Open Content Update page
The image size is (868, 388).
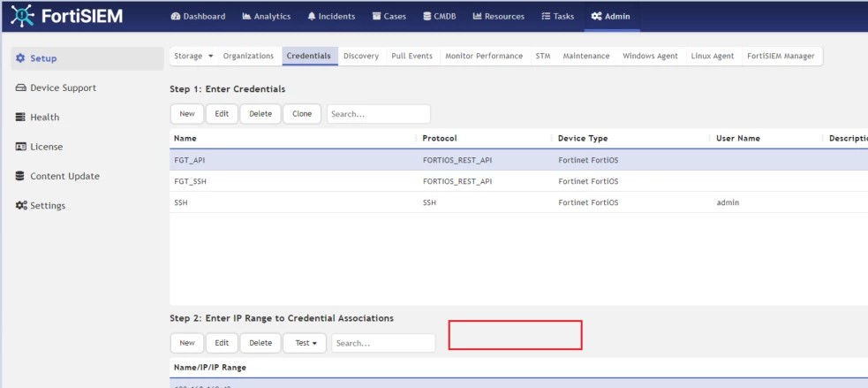[64, 176]
